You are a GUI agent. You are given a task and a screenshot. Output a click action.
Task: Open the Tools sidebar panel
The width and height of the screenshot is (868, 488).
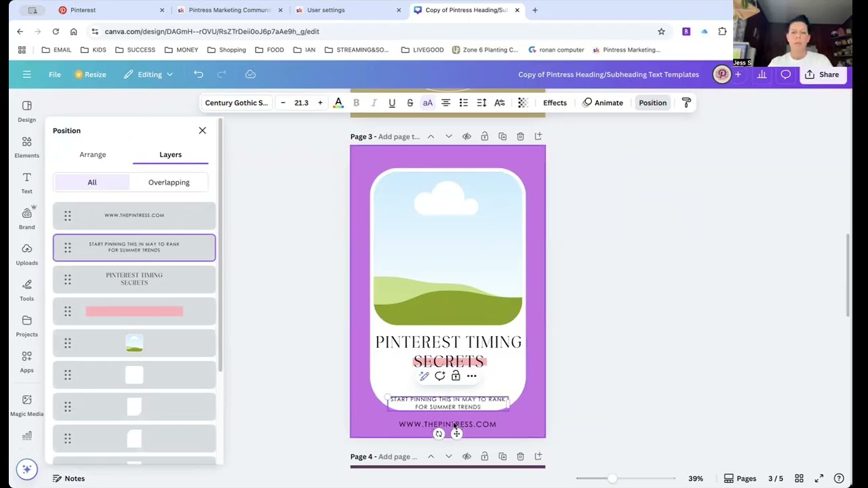pyautogui.click(x=26, y=291)
